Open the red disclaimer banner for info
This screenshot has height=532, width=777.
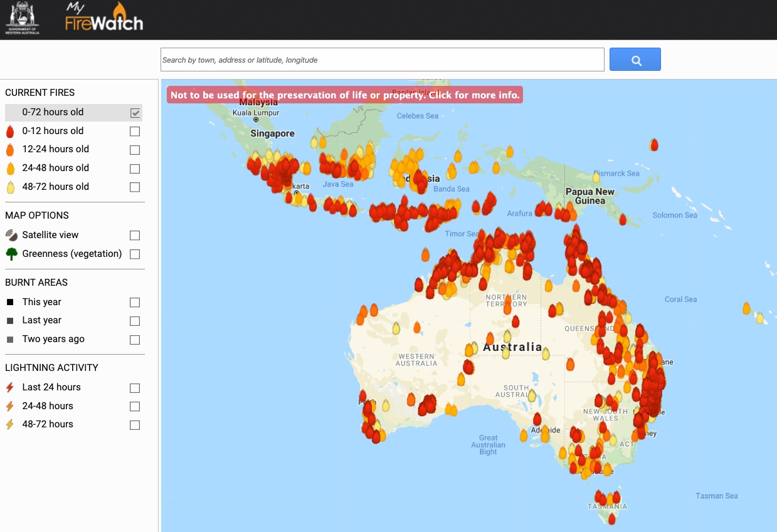tap(344, 95)
